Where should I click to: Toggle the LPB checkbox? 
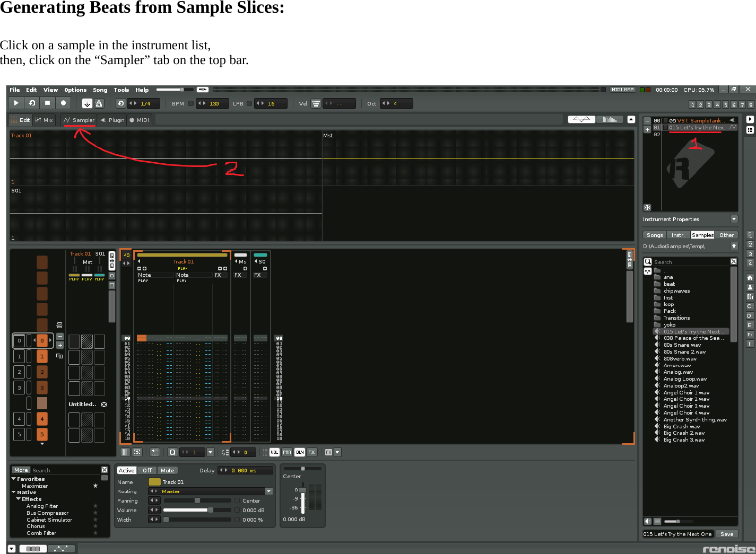[249, 103]
